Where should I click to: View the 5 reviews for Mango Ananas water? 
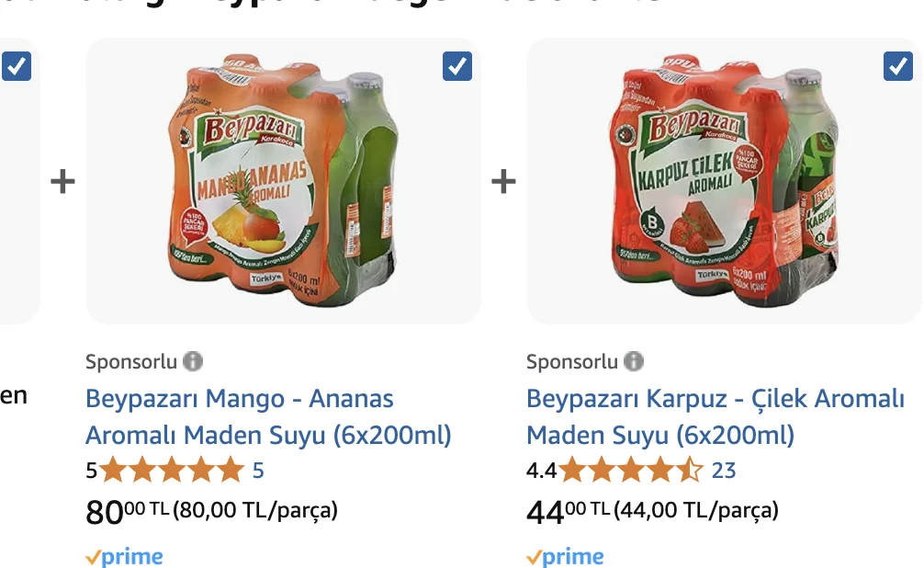pos(258,471)
